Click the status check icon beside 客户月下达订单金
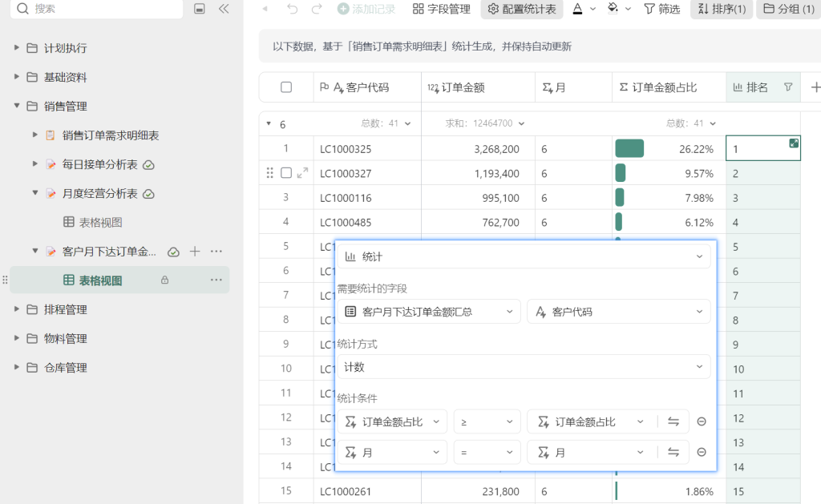The image size is (821, 504). tap(173, 252)
